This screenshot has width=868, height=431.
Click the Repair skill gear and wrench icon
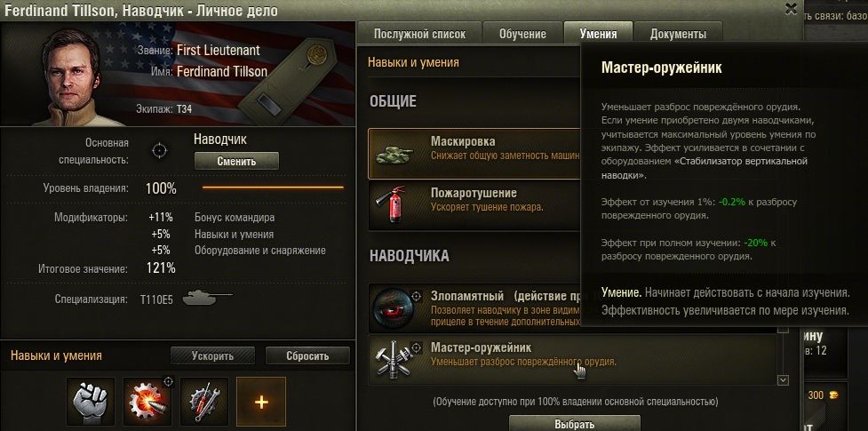click(x=204, y=401)
